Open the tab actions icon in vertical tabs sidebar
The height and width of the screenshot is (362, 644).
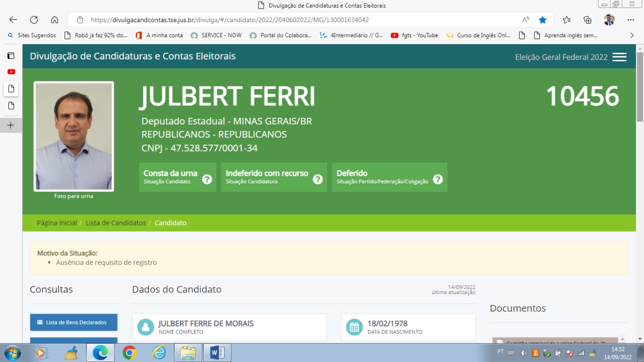[11, 55]
